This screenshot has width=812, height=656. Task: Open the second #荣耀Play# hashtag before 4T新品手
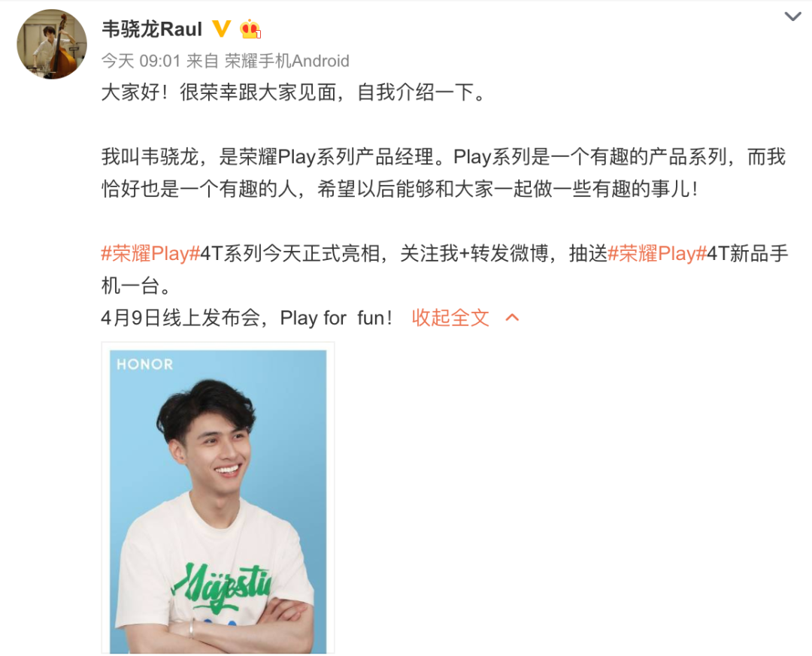pyautogui.click(x=657, y=254)
